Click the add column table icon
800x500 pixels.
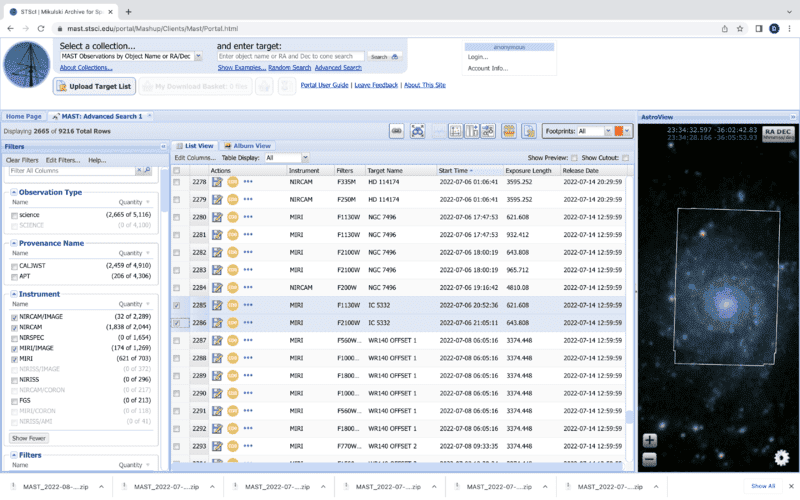472,131
